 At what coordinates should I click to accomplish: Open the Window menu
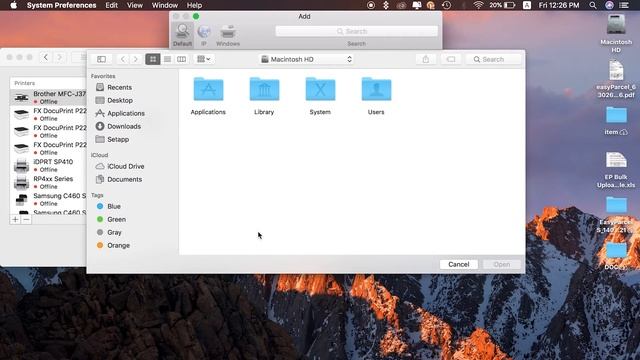[165, 5]
